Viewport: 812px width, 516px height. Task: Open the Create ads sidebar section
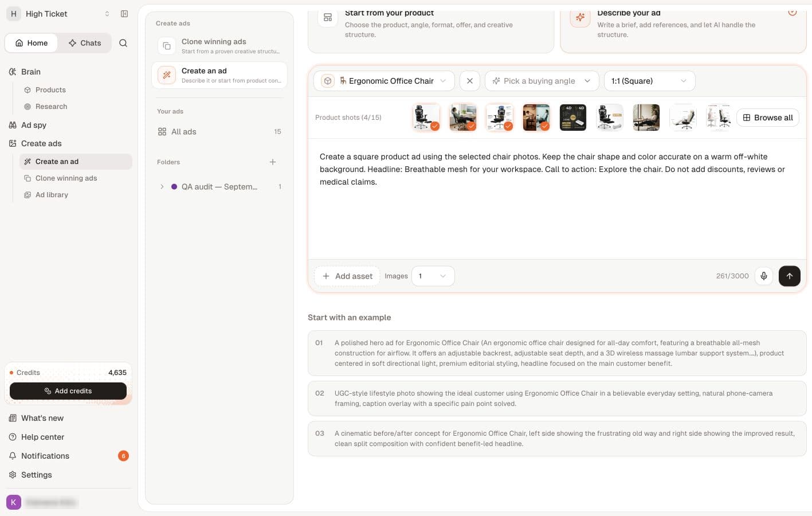tap(69, 143)
